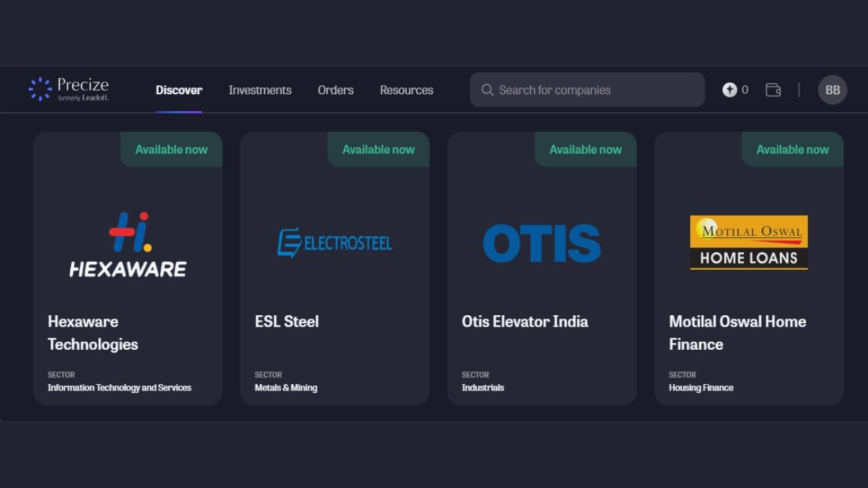Click the 'Metals & Mining' sector text

pos(286,388)
